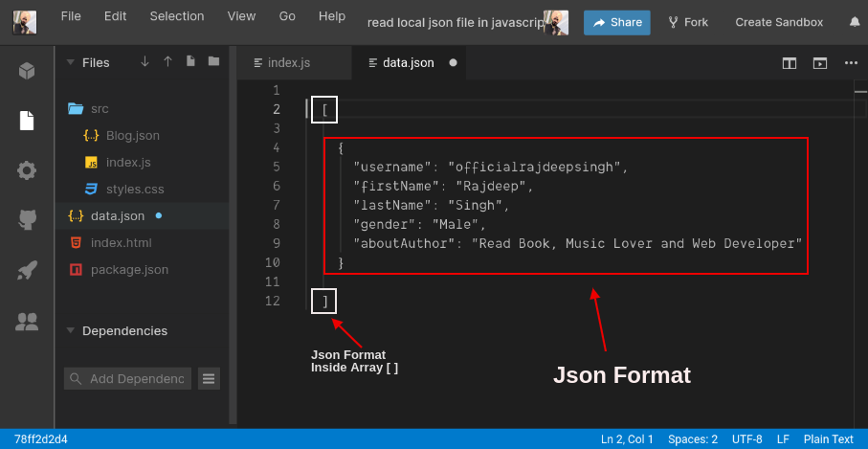868x449 pixels.
Task: Click line number 1 in the gutter
Action: pos(277,90)
